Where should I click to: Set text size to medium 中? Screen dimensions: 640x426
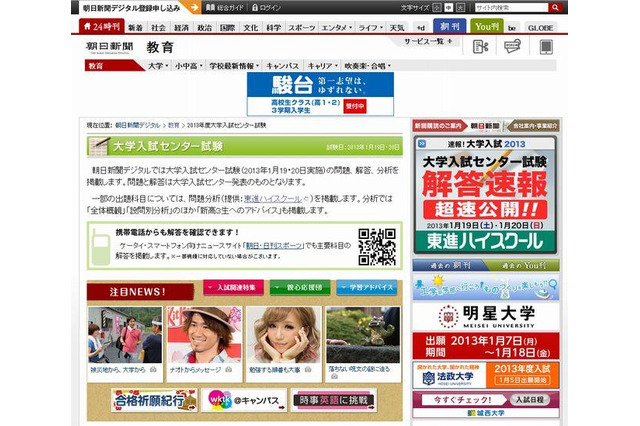click(449, 7)
